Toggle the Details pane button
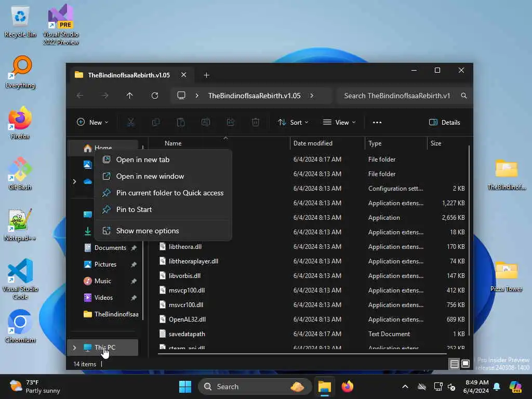 pyautogui.click(x=445, y=123)
